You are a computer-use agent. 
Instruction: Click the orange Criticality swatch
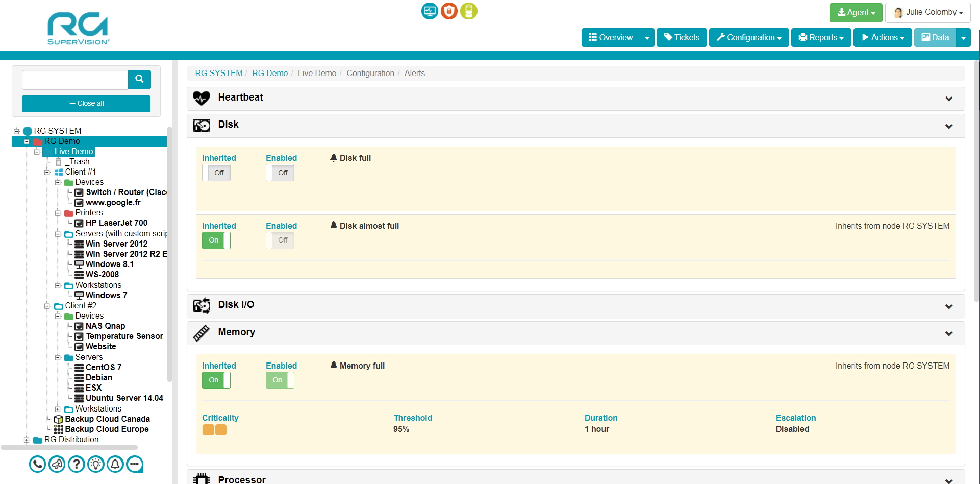[208, 430]
